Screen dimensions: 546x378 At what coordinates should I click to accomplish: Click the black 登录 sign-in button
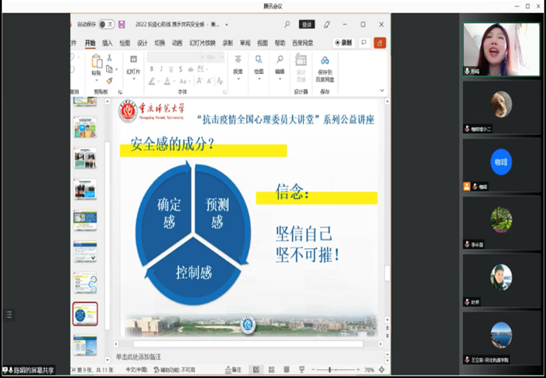tap(307, 24)
